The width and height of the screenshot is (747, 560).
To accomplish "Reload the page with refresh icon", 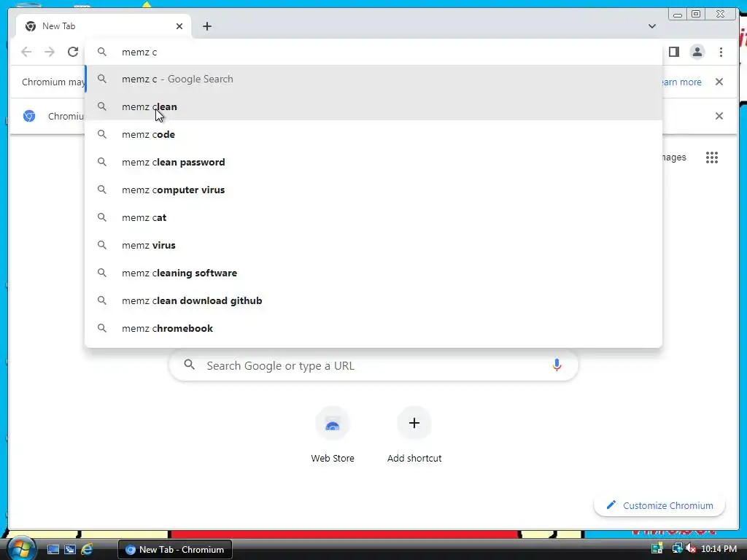I will (x=73, y=52).
